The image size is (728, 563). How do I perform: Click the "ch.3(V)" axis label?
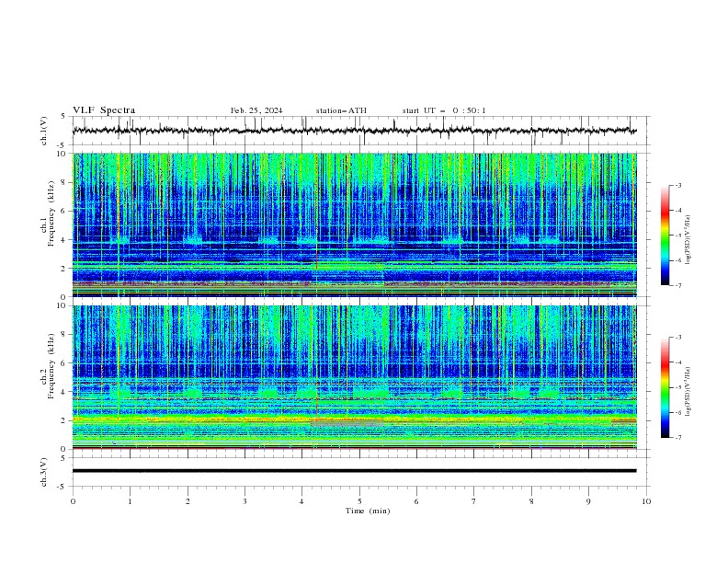tap(44, 472)
